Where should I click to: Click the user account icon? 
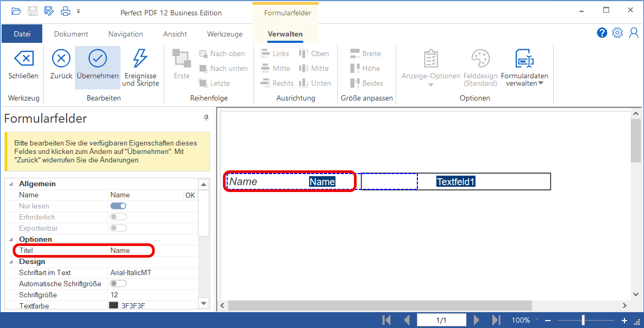(x=633, y=33)
